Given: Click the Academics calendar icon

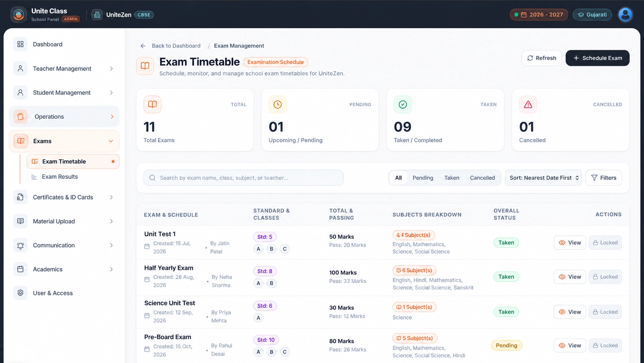Looking at the screenshot, I should (20, 269).
